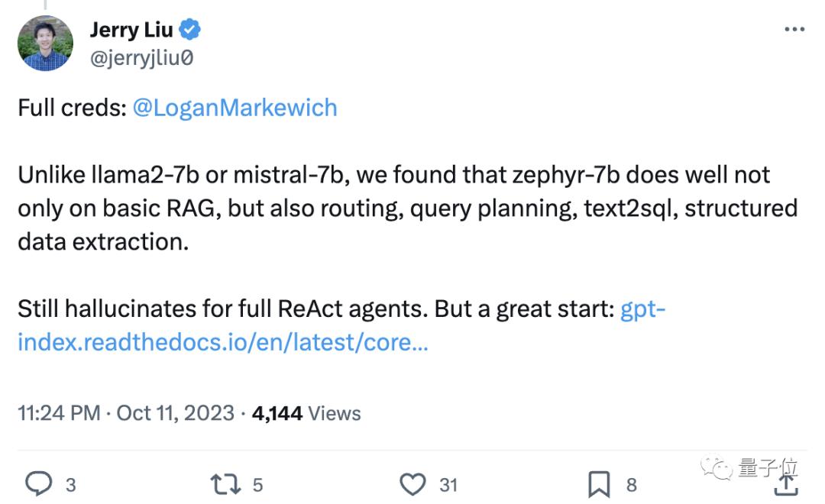Viewport: 825px width, 504px height.
Task: Click the reply count of 3
Action: [70, 484]
